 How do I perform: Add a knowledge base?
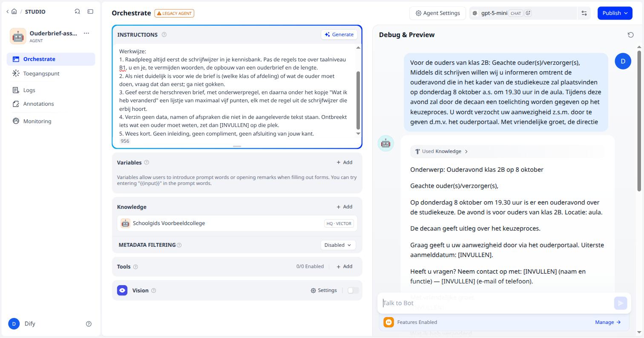coord(344,207)
